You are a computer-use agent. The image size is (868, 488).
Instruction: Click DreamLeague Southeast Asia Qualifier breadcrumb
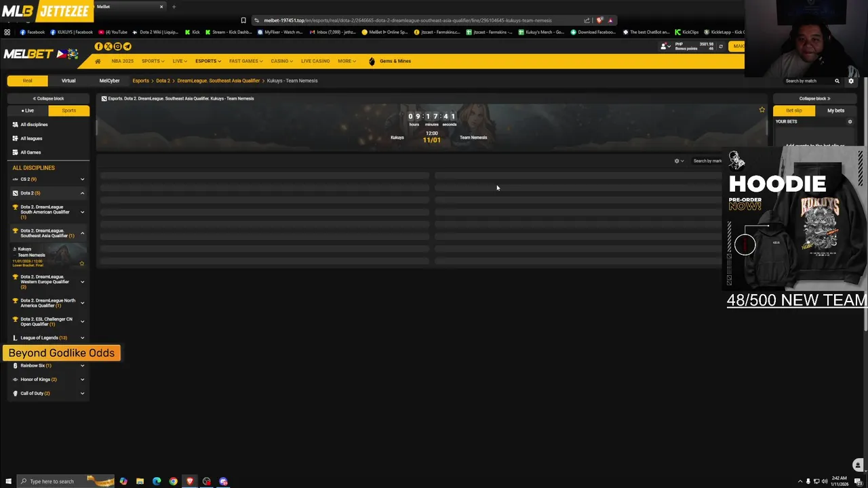tap(218, 81)
